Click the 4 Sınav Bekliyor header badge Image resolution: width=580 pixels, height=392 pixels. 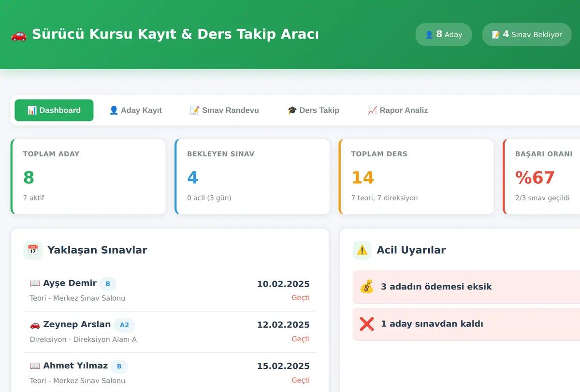527,35
